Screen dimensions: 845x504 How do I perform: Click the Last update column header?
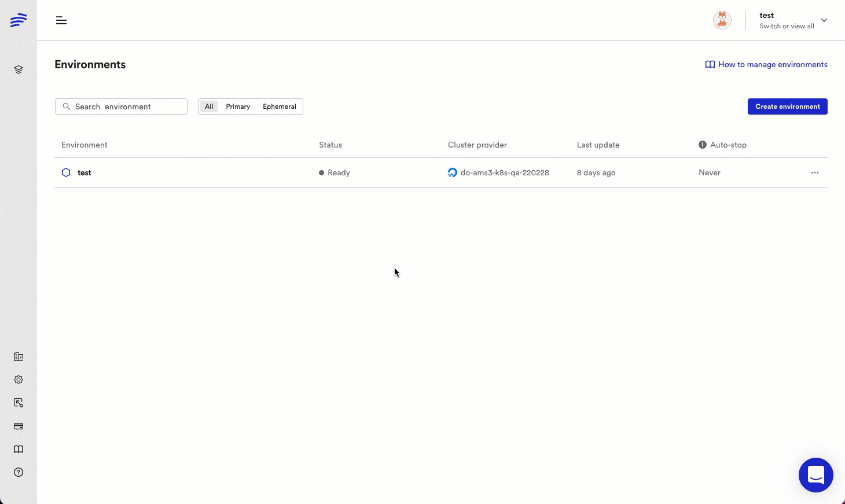598,145
